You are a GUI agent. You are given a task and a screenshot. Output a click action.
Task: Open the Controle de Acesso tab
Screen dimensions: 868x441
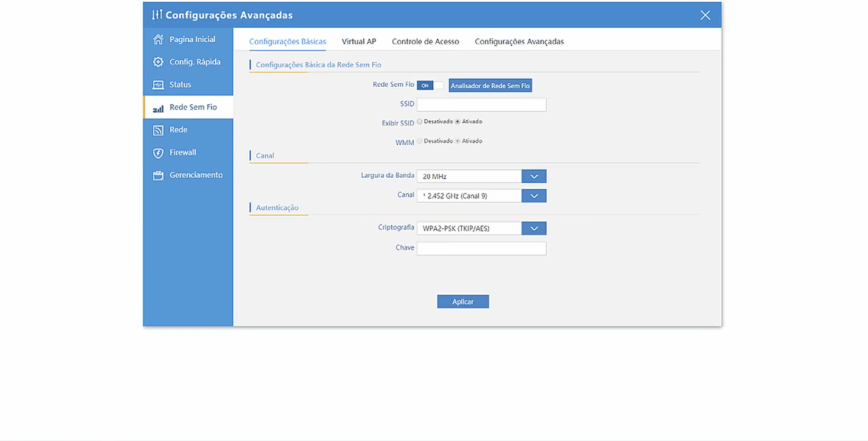425,42
